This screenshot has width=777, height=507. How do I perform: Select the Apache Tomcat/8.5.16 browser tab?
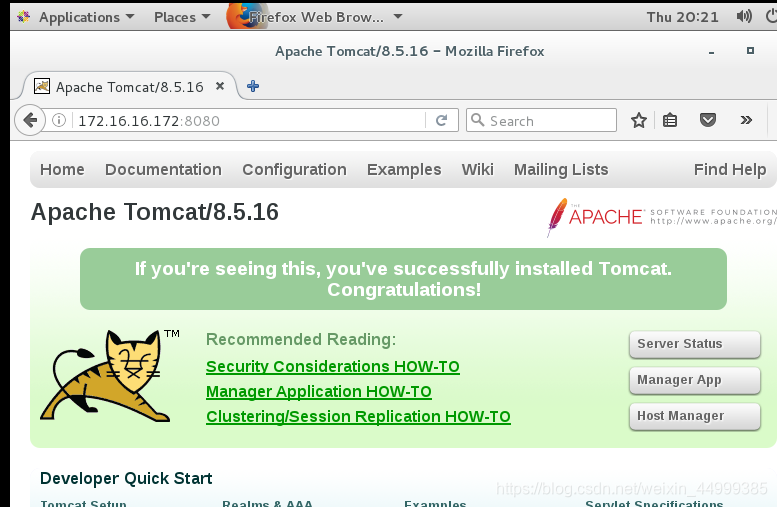click(129, 87)
